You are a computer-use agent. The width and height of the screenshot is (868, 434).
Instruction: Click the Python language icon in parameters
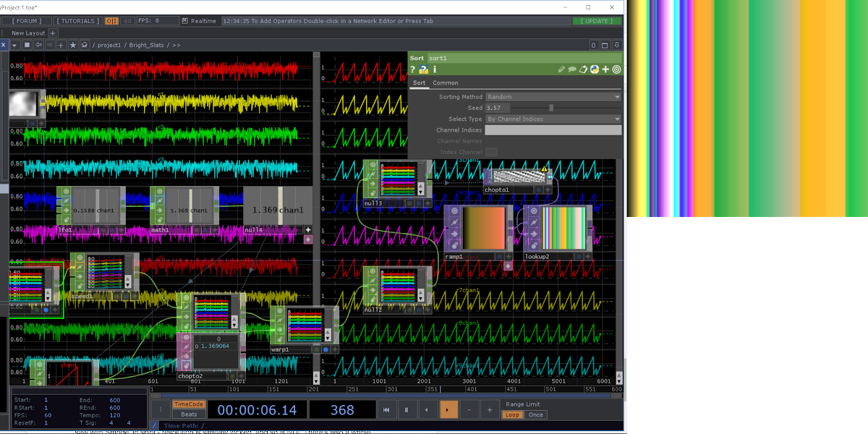pyautogui.click(x=595, y=69)
